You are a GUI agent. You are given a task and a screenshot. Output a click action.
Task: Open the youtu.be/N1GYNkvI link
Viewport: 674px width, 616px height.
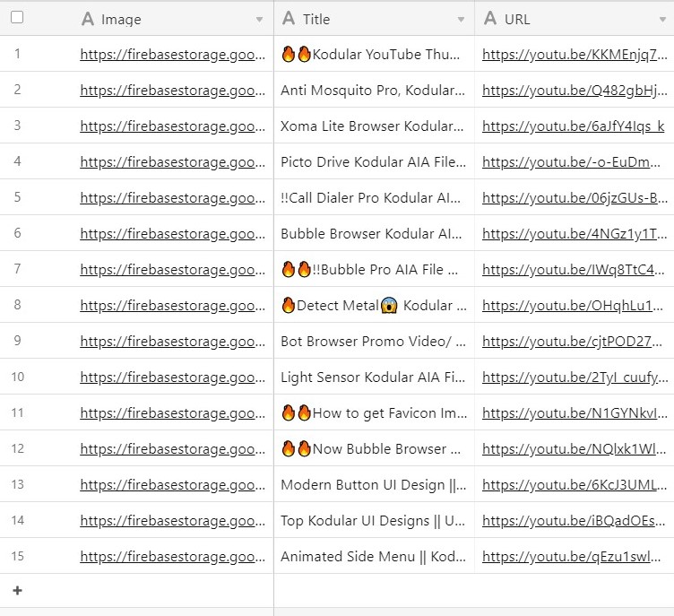click(x=575, y=413)
